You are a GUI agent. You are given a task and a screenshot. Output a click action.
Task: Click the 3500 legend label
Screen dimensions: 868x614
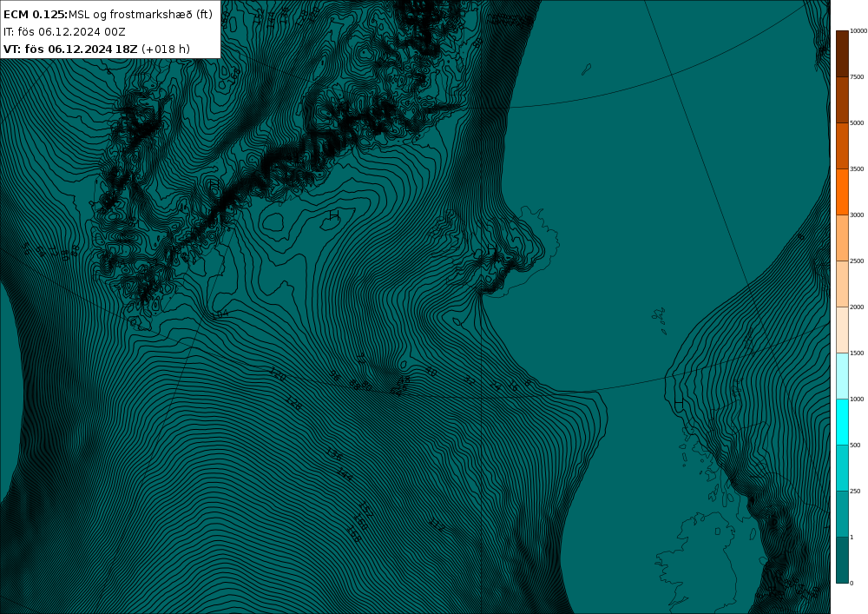[x=857, y=168]
